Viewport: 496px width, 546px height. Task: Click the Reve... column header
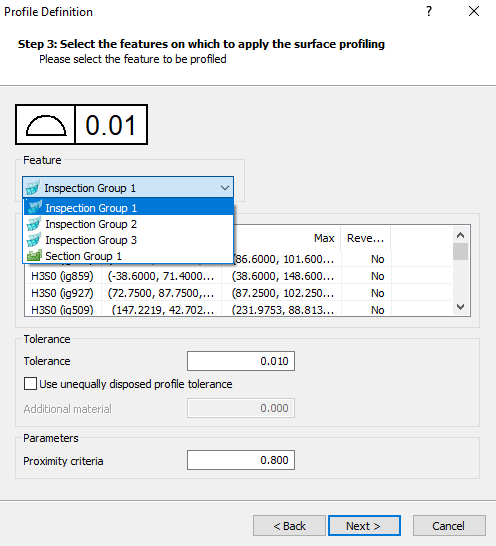click(x=365, y=238)
